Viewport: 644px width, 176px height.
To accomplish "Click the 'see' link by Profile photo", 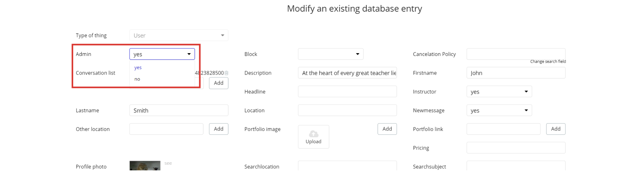I will tap(168, 163).
